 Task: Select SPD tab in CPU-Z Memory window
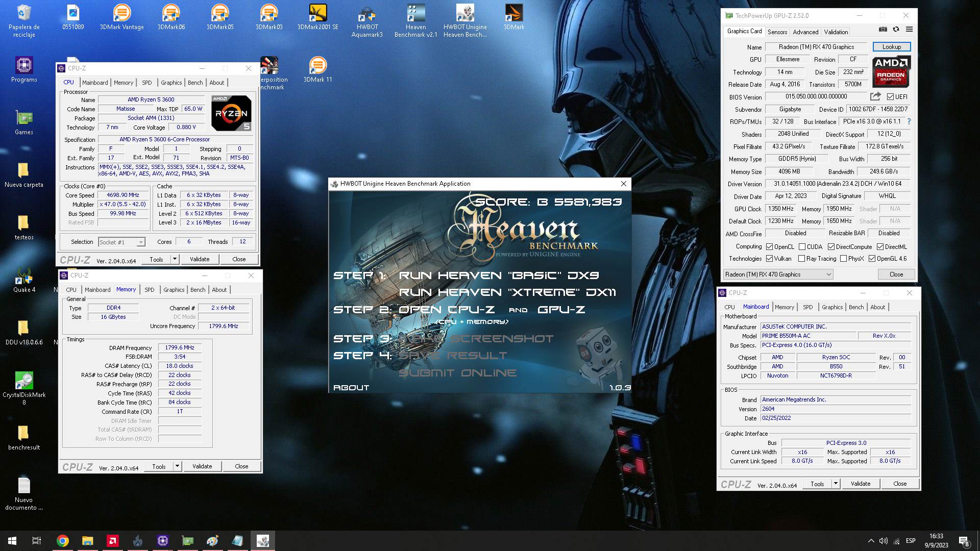coord(149,290)
